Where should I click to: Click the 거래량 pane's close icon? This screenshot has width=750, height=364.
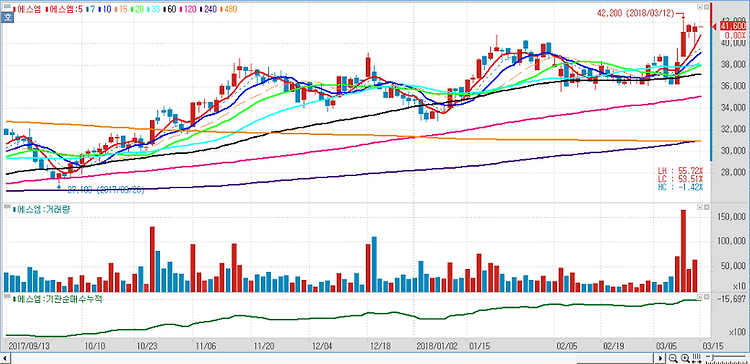706,207
